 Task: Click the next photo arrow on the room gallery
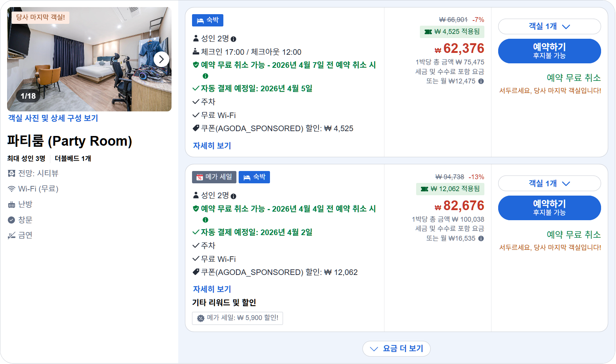(161, 59)
